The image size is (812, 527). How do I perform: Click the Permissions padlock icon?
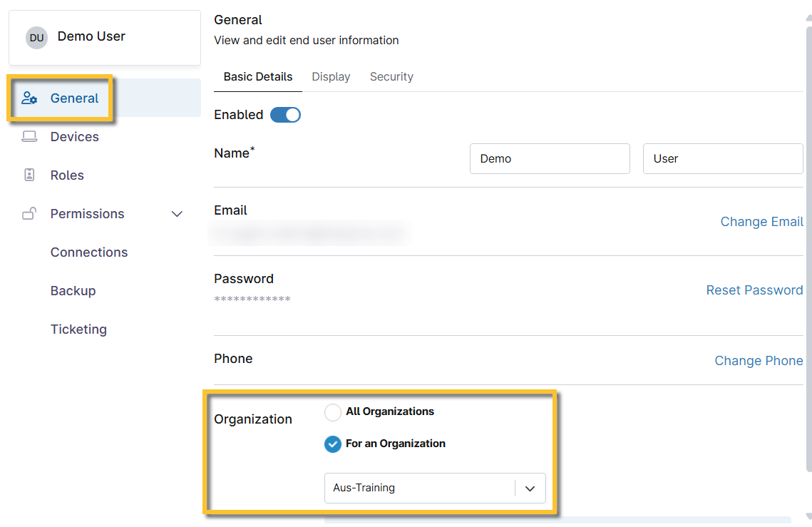click(x=29, y=214)
